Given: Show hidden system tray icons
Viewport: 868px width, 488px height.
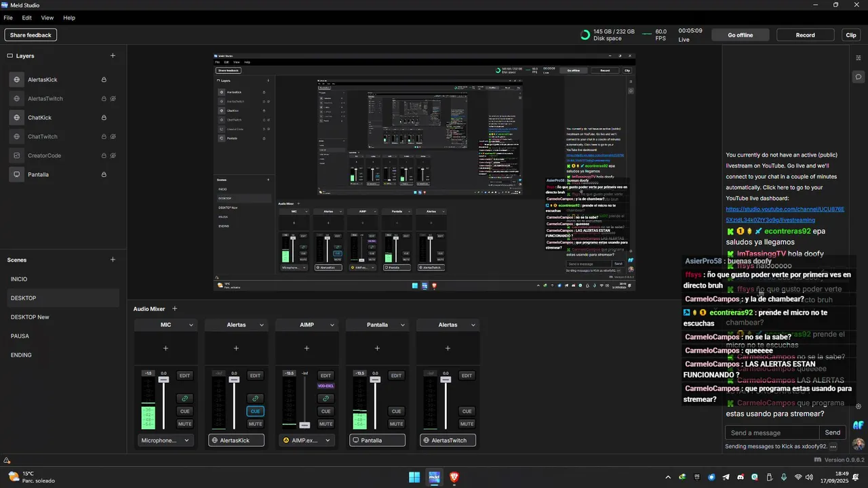Looking at the screenshot, I should tap(668, 477).
